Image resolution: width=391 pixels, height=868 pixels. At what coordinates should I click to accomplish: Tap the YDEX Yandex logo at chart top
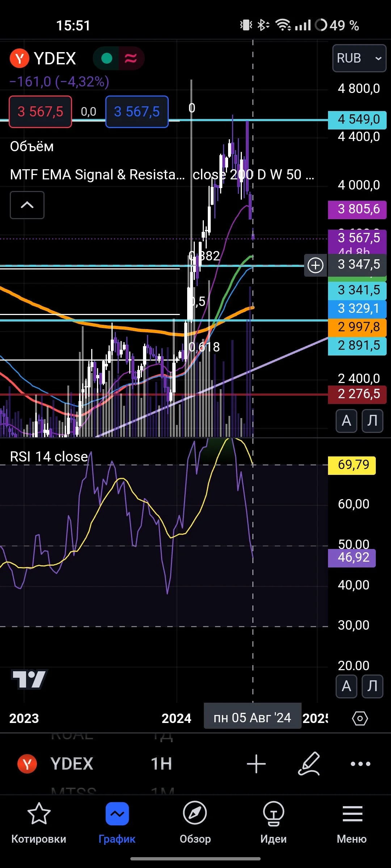[20, 58]
